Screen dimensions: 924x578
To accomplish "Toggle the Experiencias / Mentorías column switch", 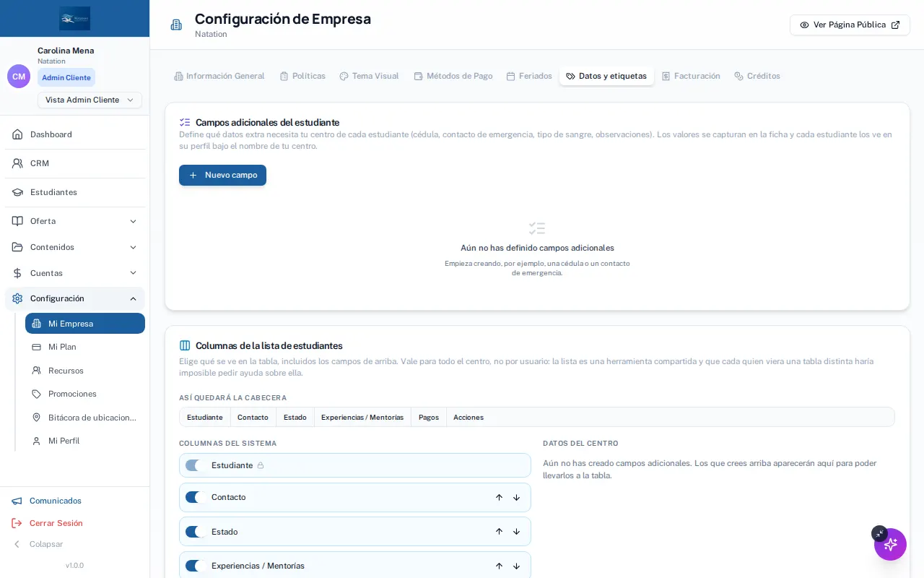I will [x=196, y=566].
